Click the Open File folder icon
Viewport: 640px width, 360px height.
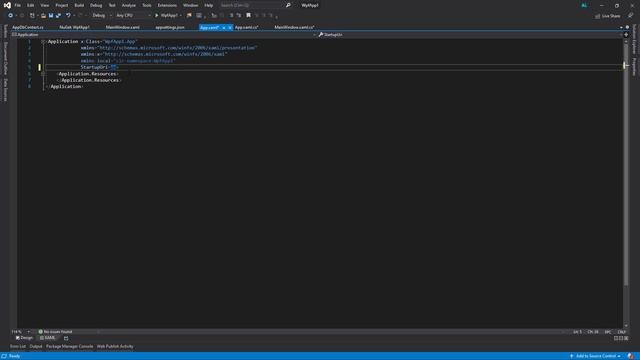pos(43,16)
